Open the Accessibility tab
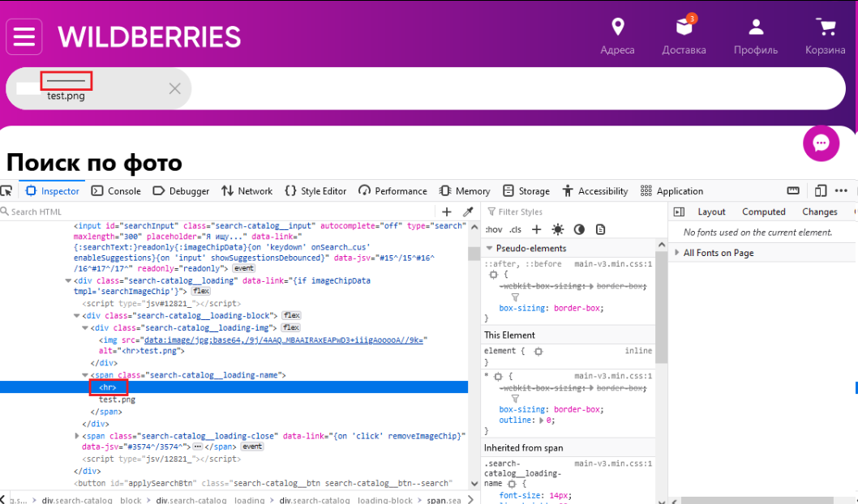The image size is (858, 504). (x=595, y=190)
